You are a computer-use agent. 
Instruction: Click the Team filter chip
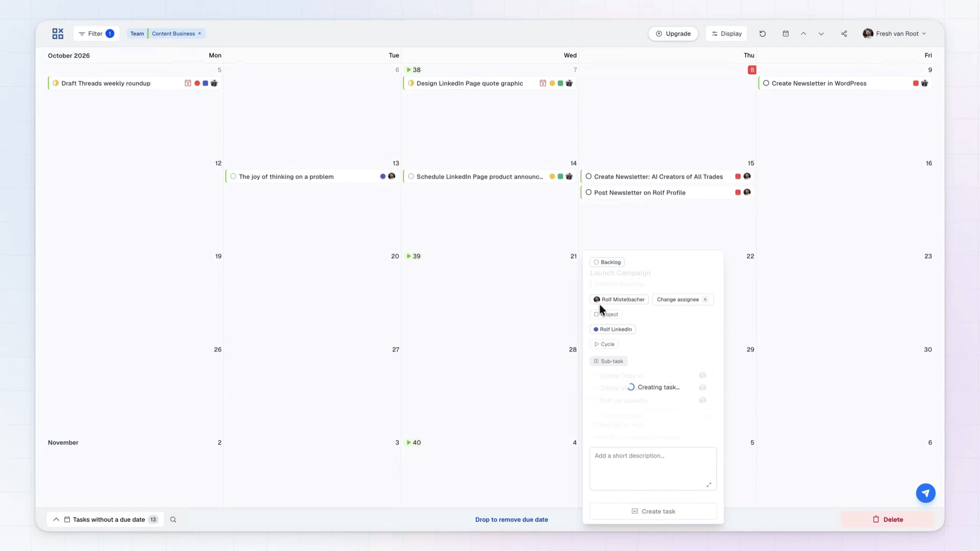click(x=137, y=34)
